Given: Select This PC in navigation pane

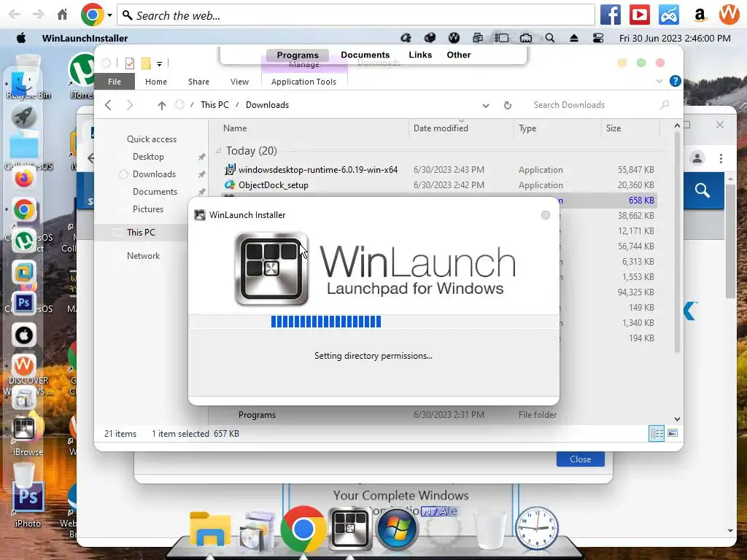Looking at the screenshot, I should [141, 233].
